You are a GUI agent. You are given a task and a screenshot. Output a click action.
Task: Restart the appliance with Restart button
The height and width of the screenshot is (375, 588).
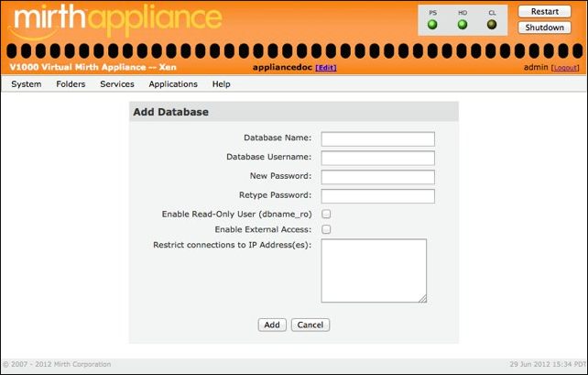(545, 12)
